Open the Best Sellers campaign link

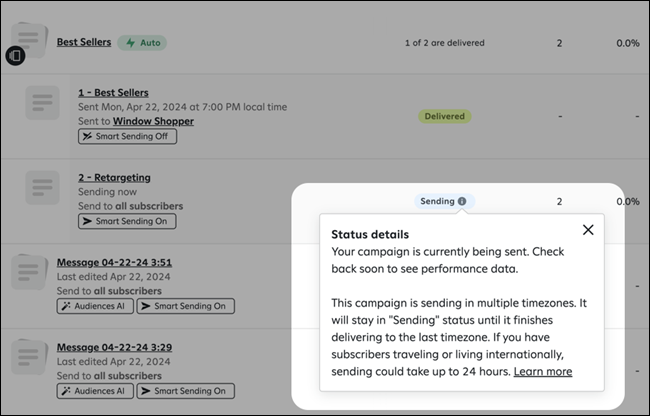coord(84,42)
